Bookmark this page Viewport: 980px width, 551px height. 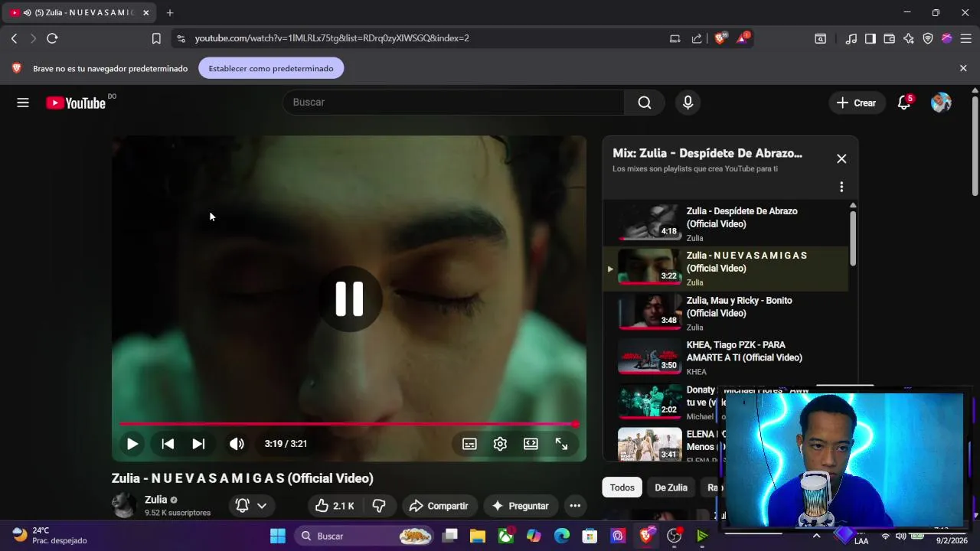click(156, 38)
